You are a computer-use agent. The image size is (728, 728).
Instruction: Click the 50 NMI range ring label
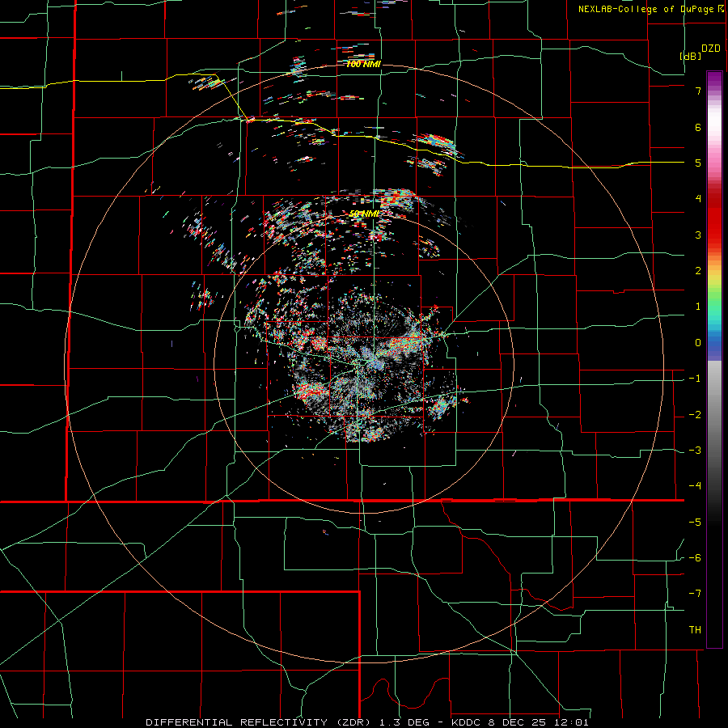tap(364, 214)
